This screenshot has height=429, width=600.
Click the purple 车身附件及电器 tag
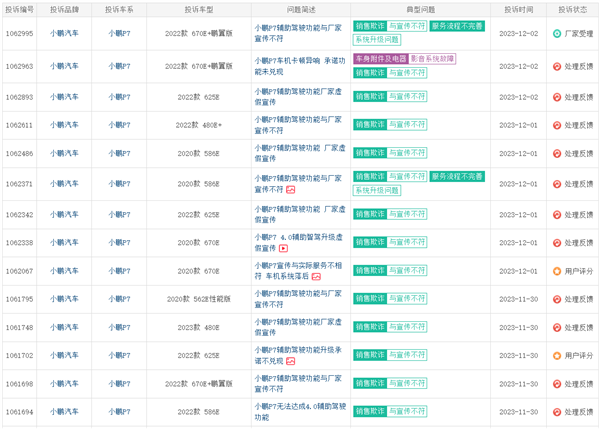381,59
